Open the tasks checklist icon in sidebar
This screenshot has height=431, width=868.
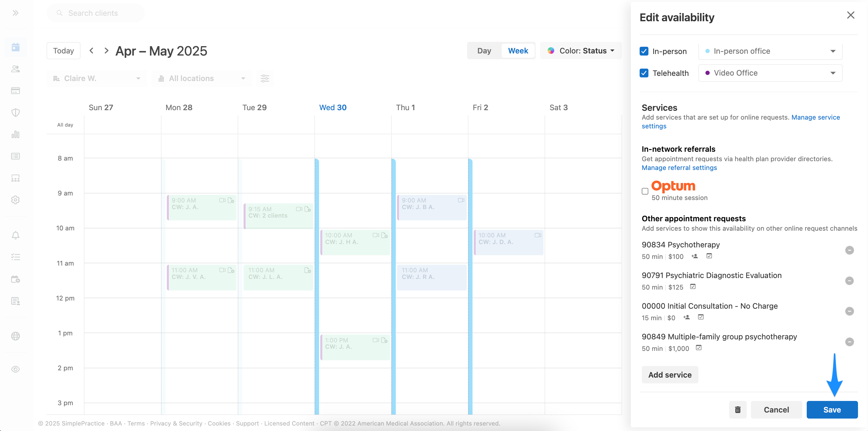pyautogui.click(x=15, y=257)
